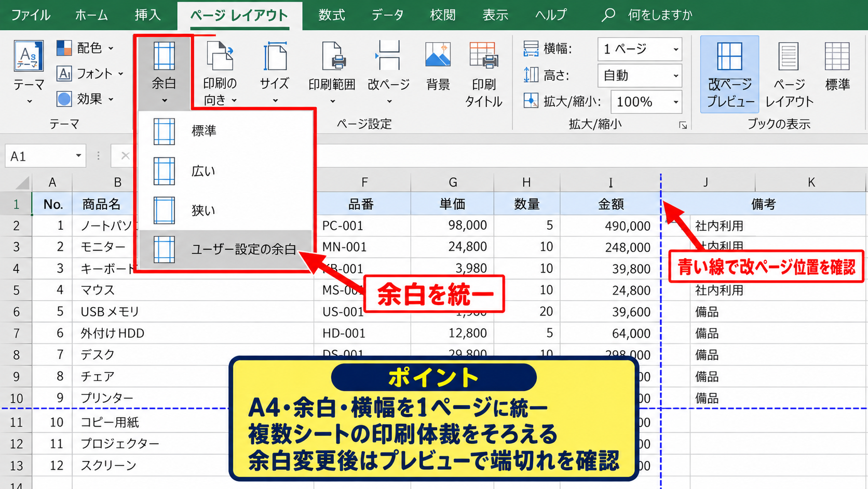Switch to the 校閲 tab
This screenshot has height=489, width=868.
(443, 15)
